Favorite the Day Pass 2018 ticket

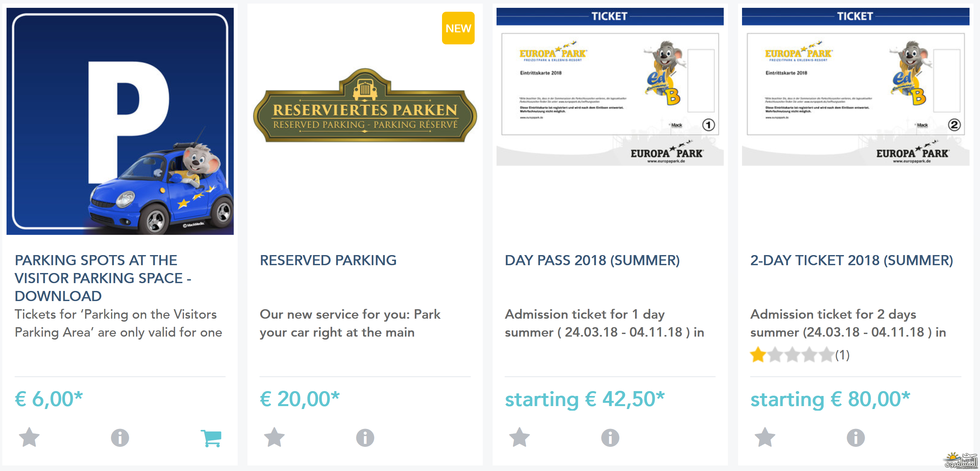pyautogui.click(x=519, y=437)
